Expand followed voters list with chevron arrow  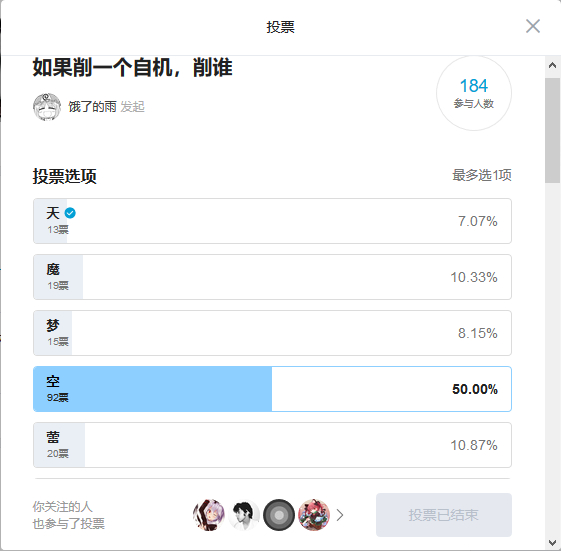340,515
